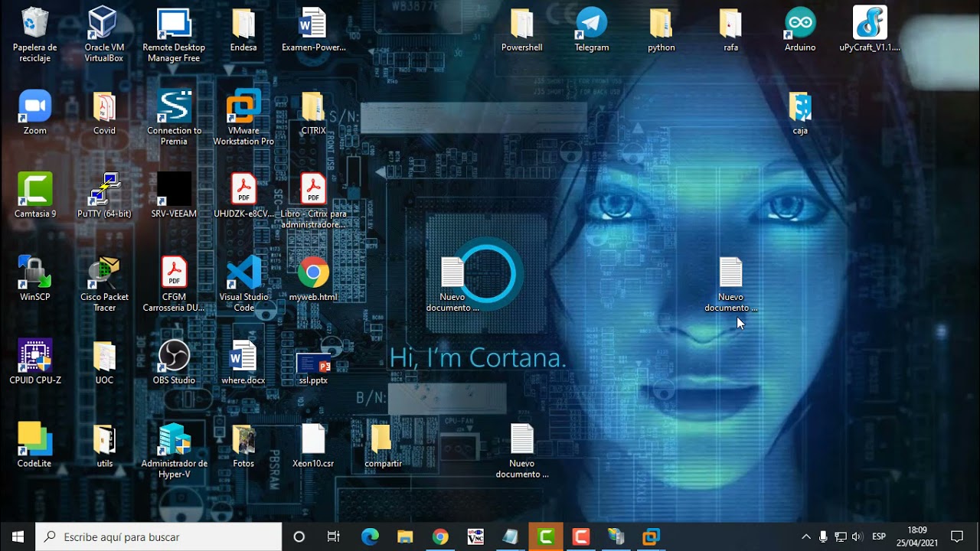Click the microphone tray icon

coord(823,536)
